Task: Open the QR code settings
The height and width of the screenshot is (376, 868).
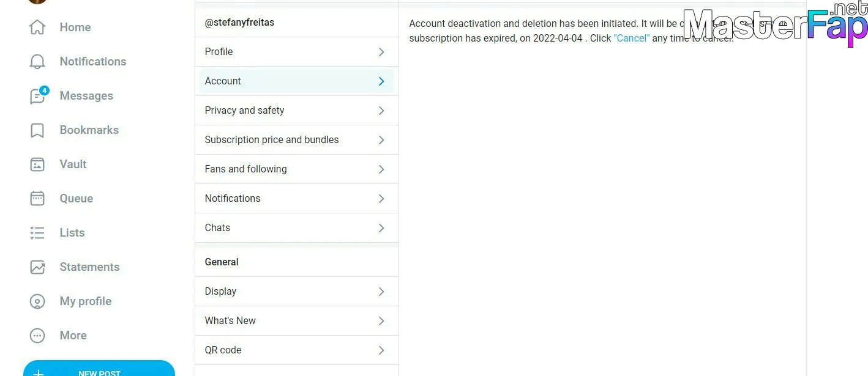Action: (297, 350)
